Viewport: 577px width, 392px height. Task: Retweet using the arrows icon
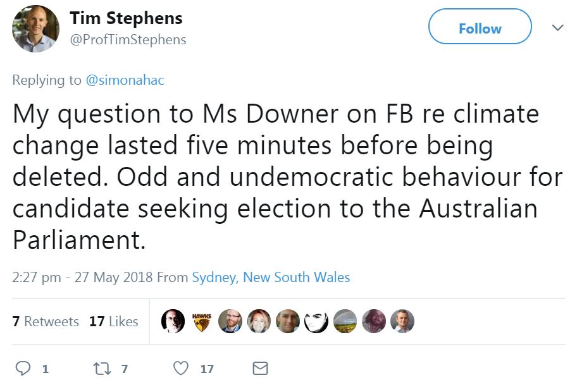(102, 368)
